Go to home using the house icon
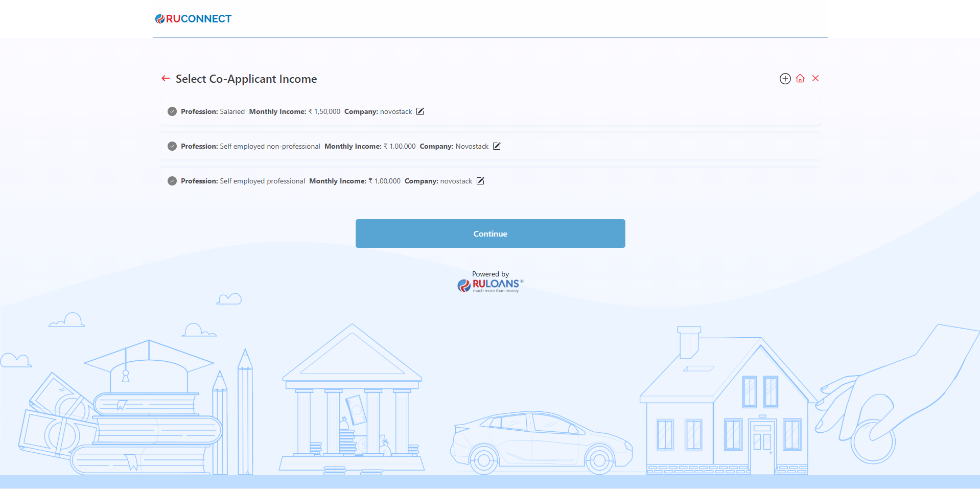980x489 pixels. click(x=800, y=79)
